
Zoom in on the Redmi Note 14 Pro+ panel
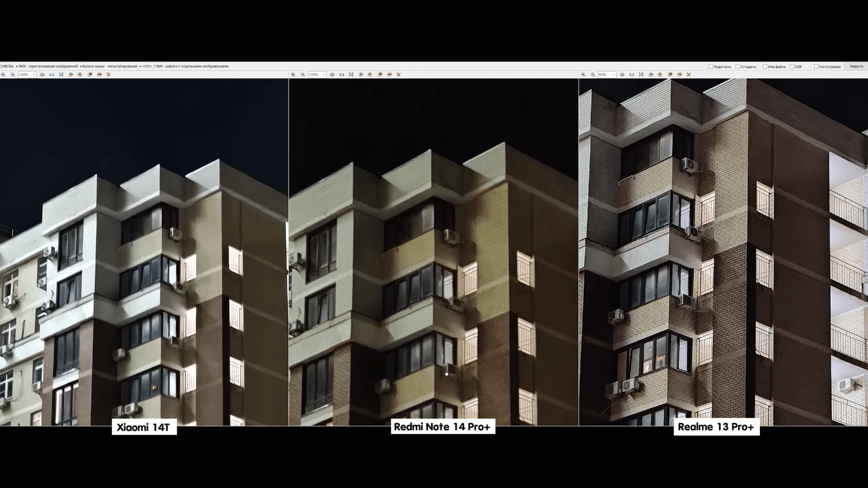click(293, 74)
